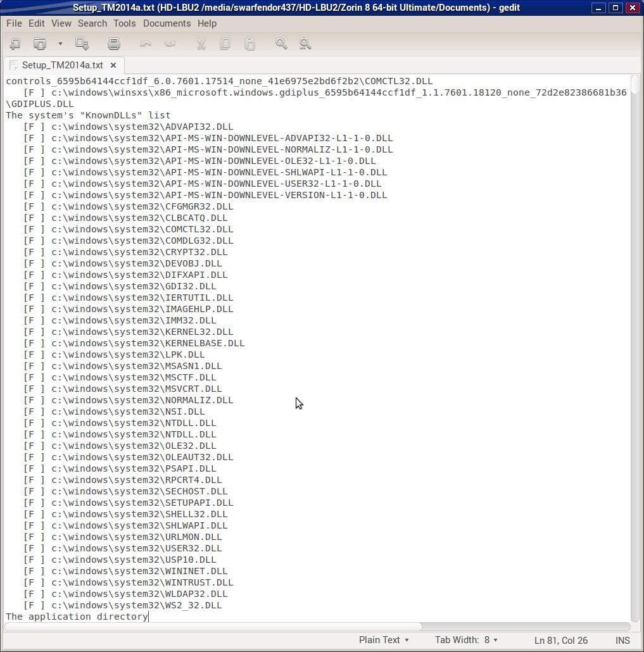
Task: Open the File menu
Action: 14,23
